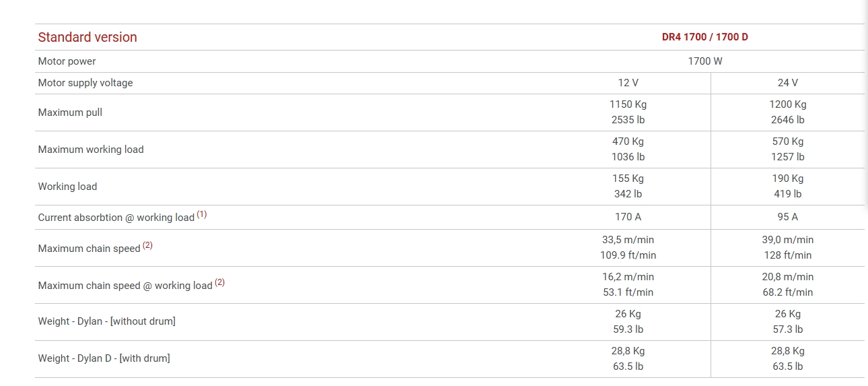Select the "1700 W" motor power value
Screen dimensions: 868x386
point(704,61)
